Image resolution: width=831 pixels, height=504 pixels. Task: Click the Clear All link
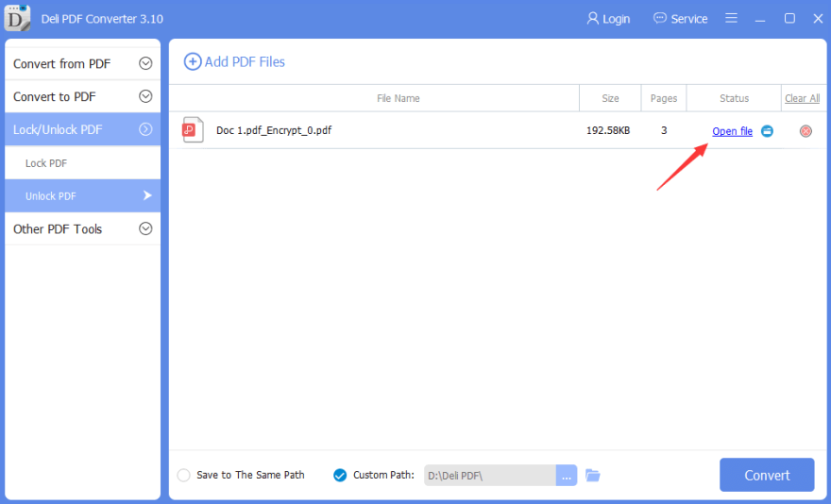(x=802, y=98)
